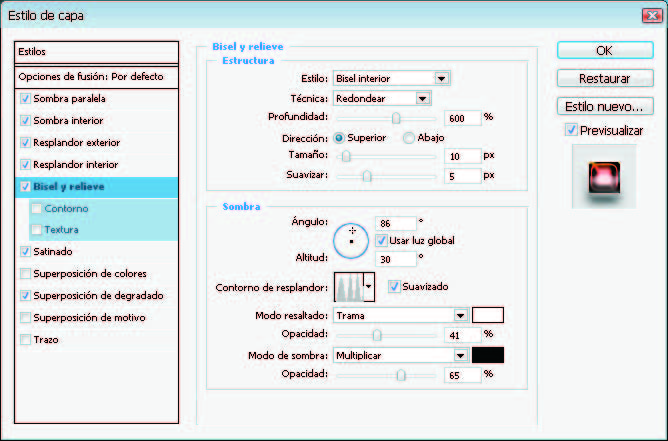Open Contorno de resplandor picker arrow

pyautogui.click(x=369, y=287)
